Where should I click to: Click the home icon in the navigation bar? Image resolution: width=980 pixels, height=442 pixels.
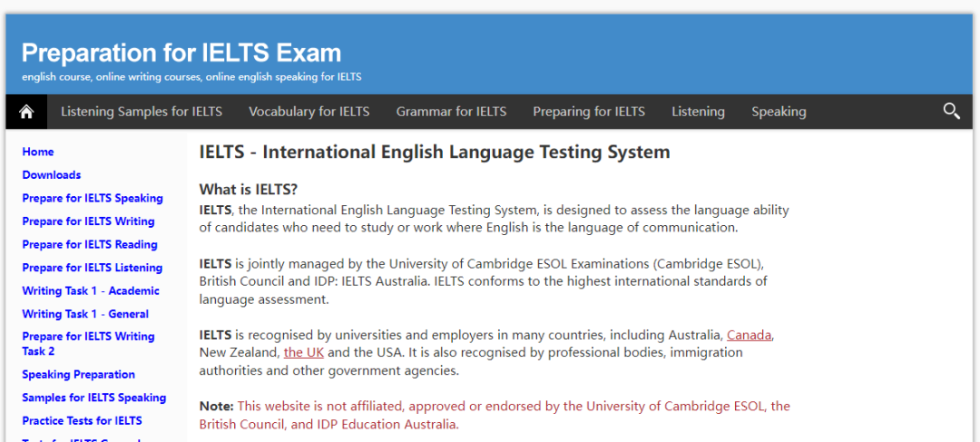(26, 112)
